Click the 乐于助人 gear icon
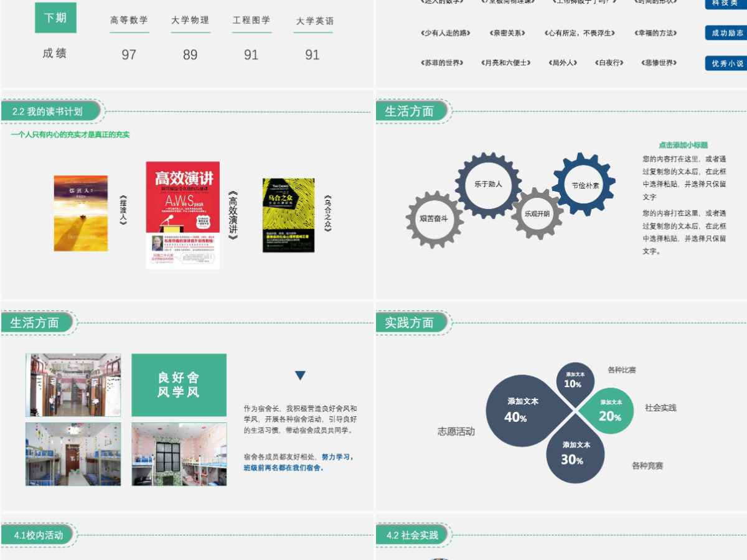Viewport: 747px width, 560px height. [487, 184]
